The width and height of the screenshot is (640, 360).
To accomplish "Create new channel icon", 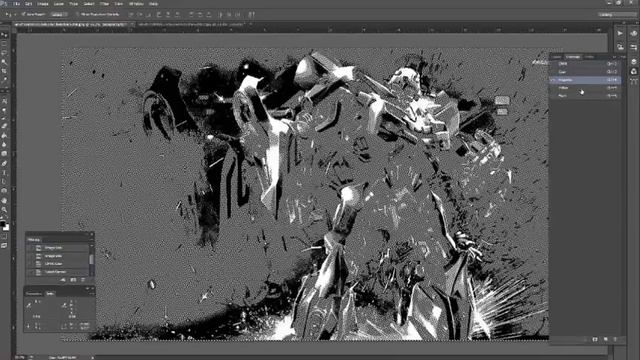I will pos(605,339).
